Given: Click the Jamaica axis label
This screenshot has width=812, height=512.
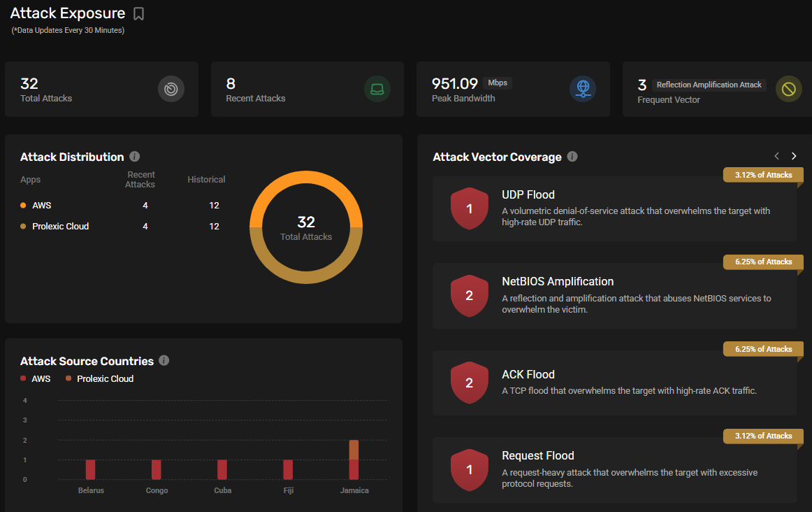Looking at the screenshot, I should (x=354, y=490).
